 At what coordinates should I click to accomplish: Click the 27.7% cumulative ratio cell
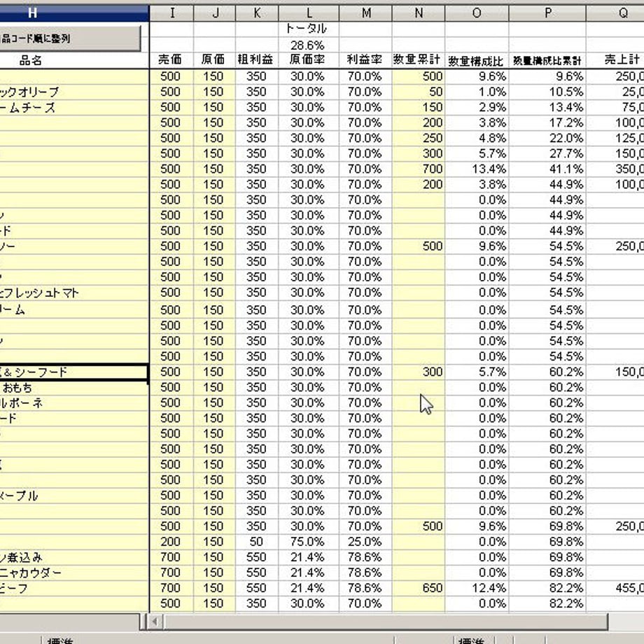547,153
